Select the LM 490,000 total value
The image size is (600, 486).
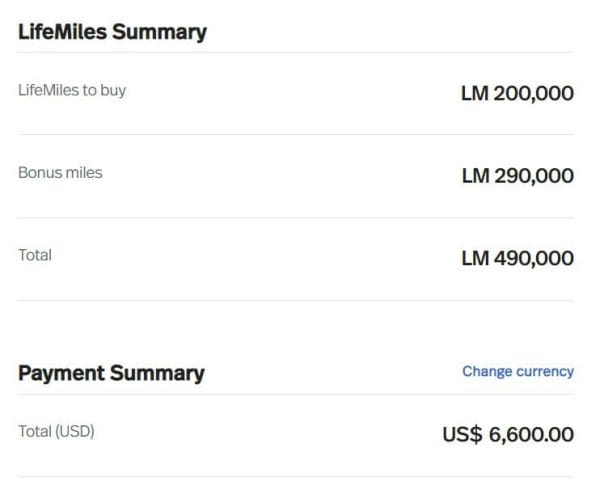517,258
